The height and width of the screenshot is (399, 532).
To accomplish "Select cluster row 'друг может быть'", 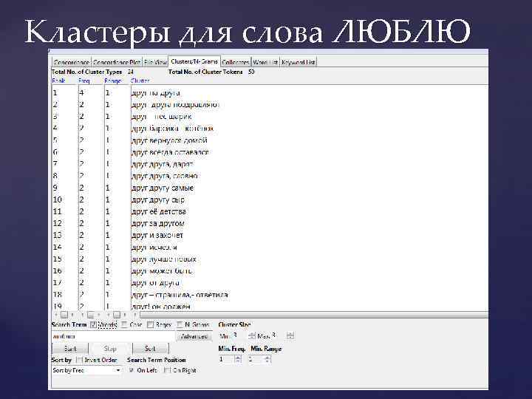I will [x=162, y=271].
